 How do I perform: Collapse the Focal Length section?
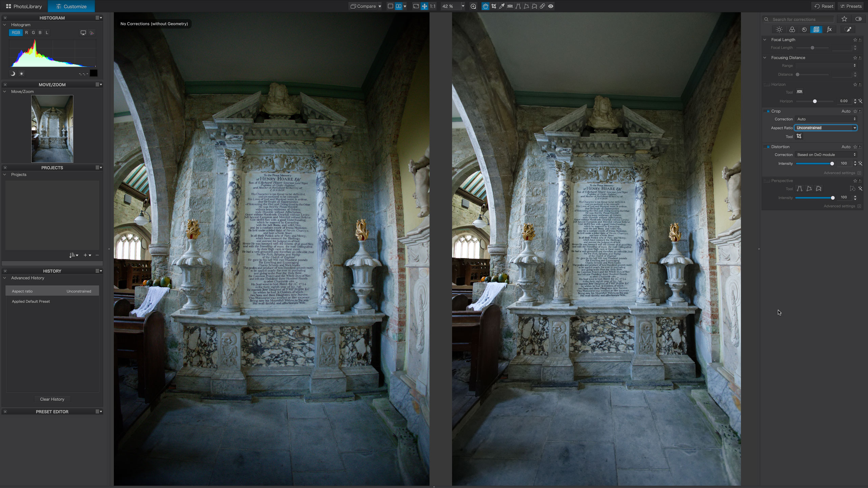click(x=765, y=40)
